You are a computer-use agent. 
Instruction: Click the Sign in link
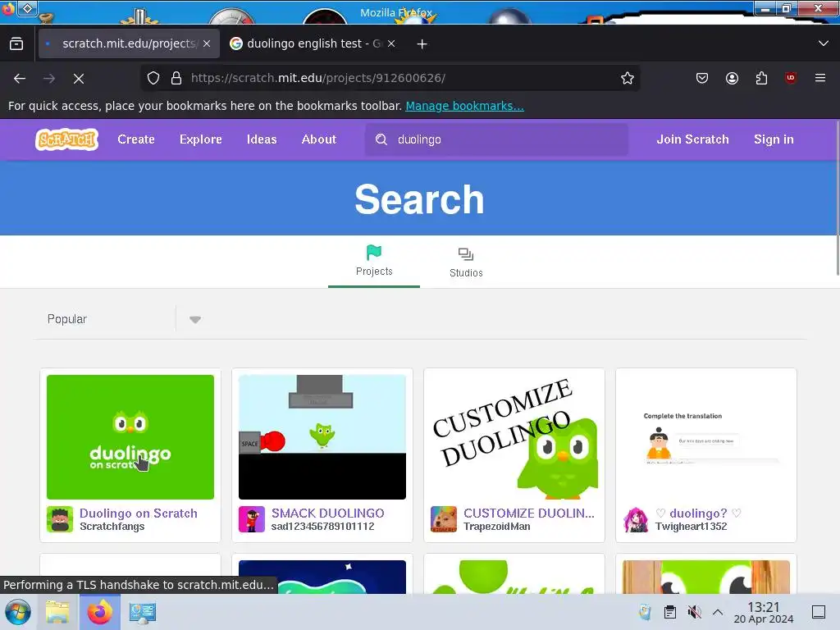click(774, 139)
